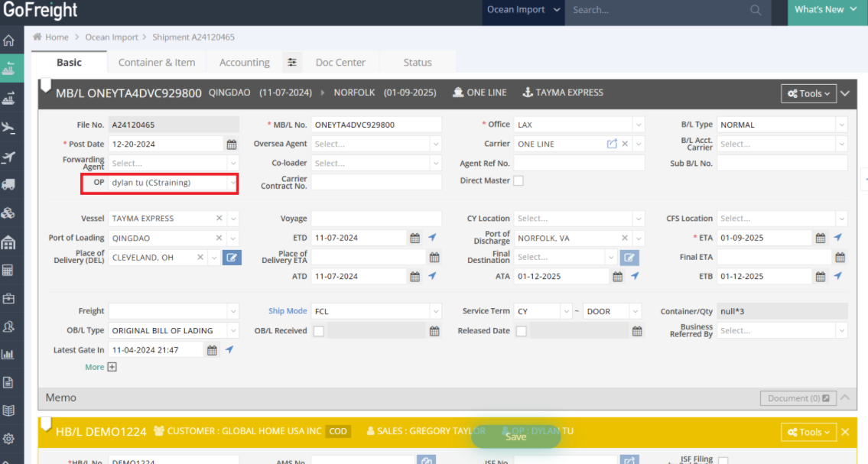This screenshot has height=464, width=868.
Task: Check the OB/L Received checkbox
Action: [x=319, y=331]
